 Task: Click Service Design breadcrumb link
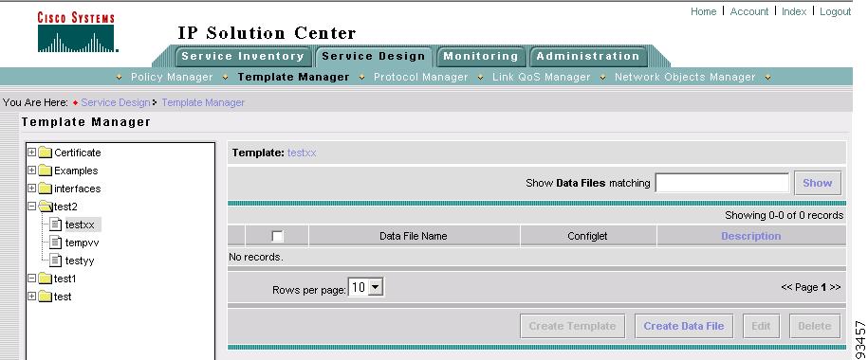point(115,102)
